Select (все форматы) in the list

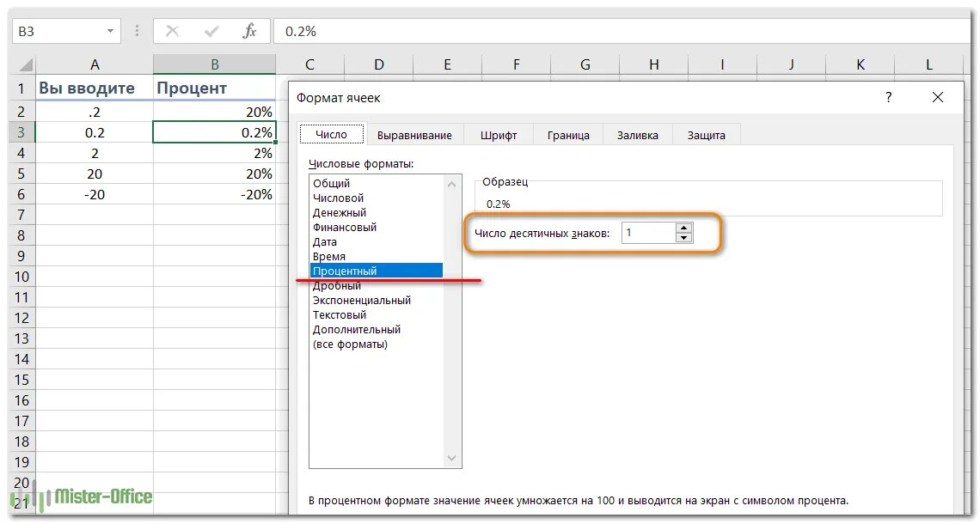coord(377,344)
